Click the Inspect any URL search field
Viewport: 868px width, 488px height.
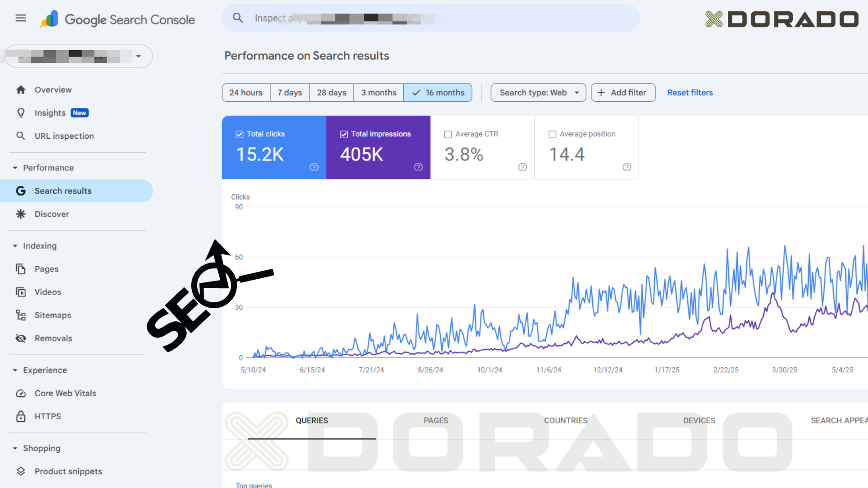(430, 18)
